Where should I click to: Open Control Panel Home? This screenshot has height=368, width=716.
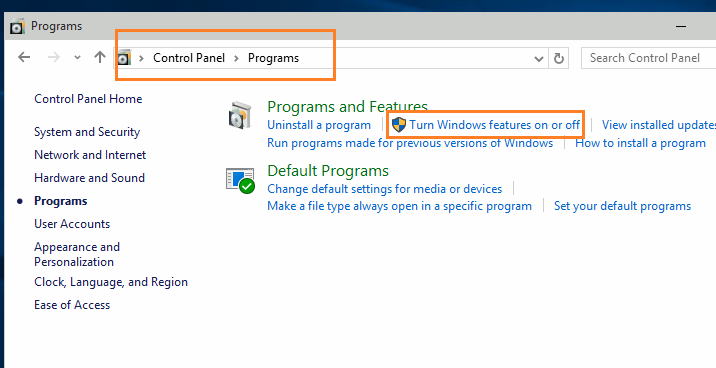click(x=88, y=99)
